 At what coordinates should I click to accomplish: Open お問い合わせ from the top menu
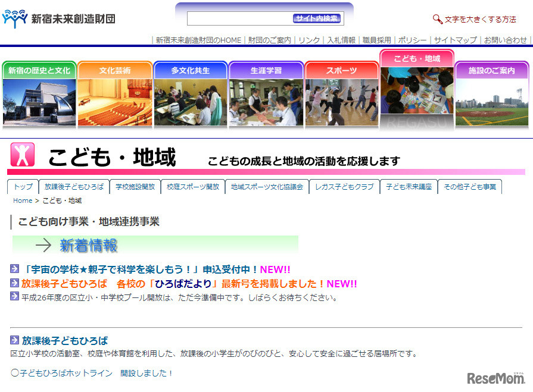507,40
